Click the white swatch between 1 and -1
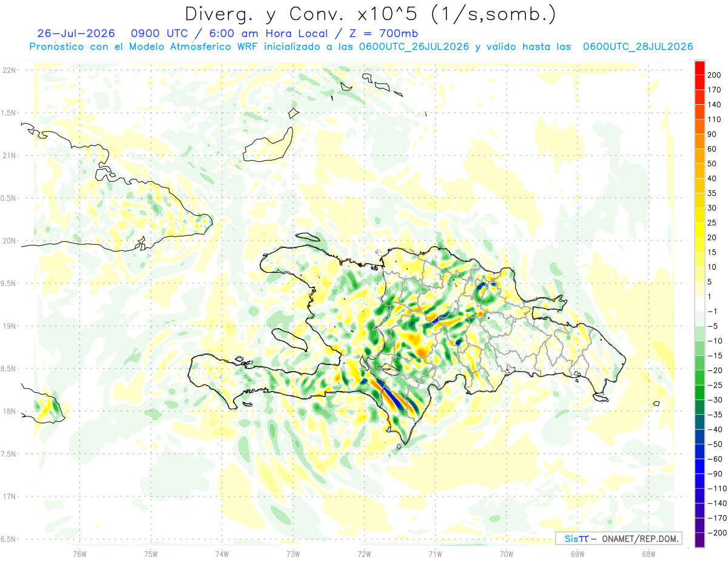728x562 pixels. (x=699, y=304)
